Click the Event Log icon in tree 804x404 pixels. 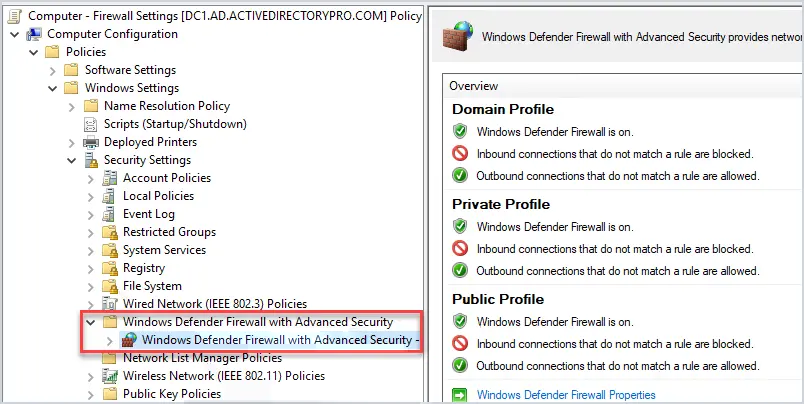(109, 214)
